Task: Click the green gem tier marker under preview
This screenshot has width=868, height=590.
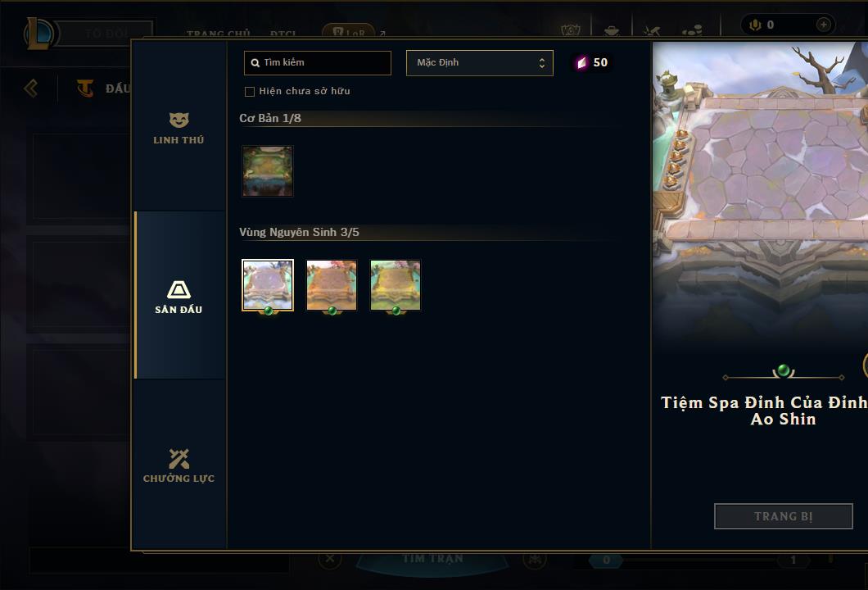Action: pos(783,370)
